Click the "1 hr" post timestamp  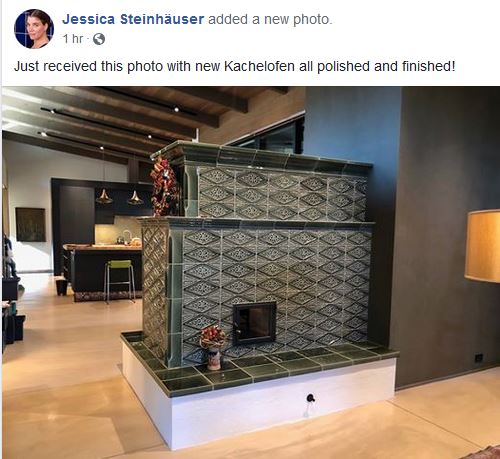[x=73, y=39]
